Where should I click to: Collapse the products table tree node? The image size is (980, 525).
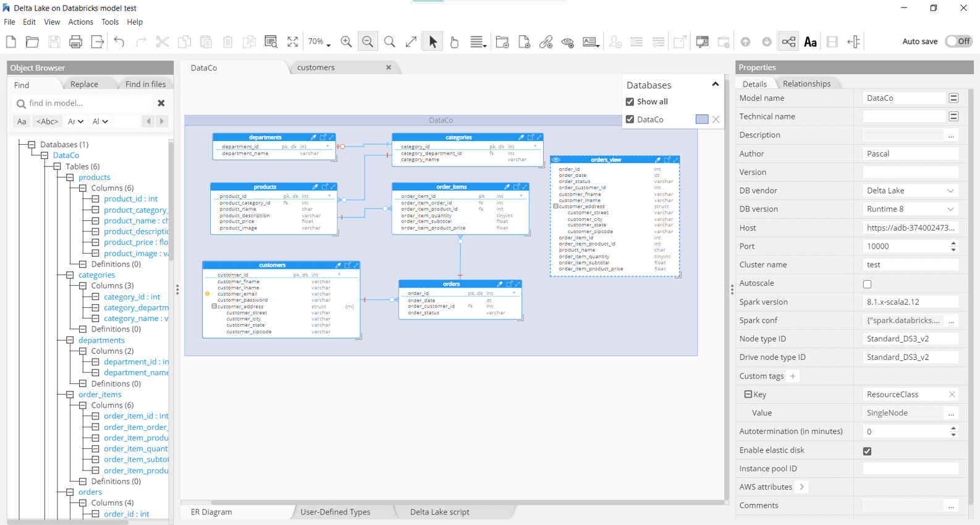(x=70, y=177)
